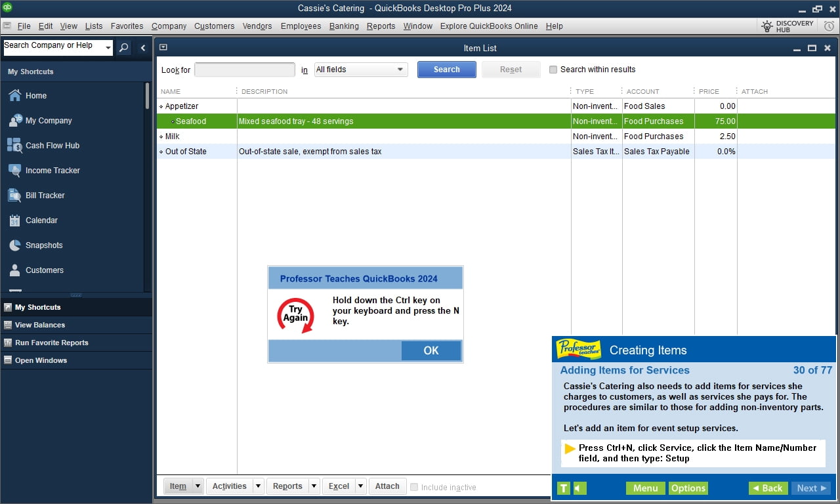840x504 pixels.
Task: Select the Appetizer item row
Action: click(496, 106)
